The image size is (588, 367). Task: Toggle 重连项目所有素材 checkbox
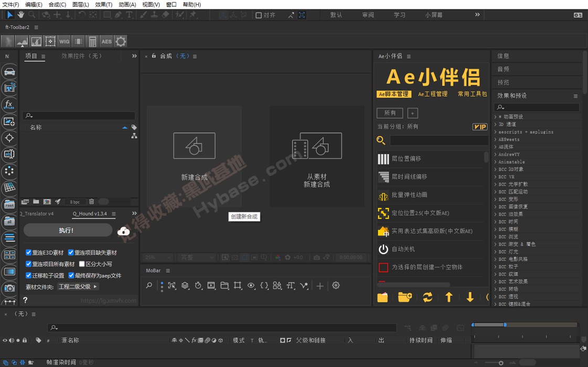(28, 264)
